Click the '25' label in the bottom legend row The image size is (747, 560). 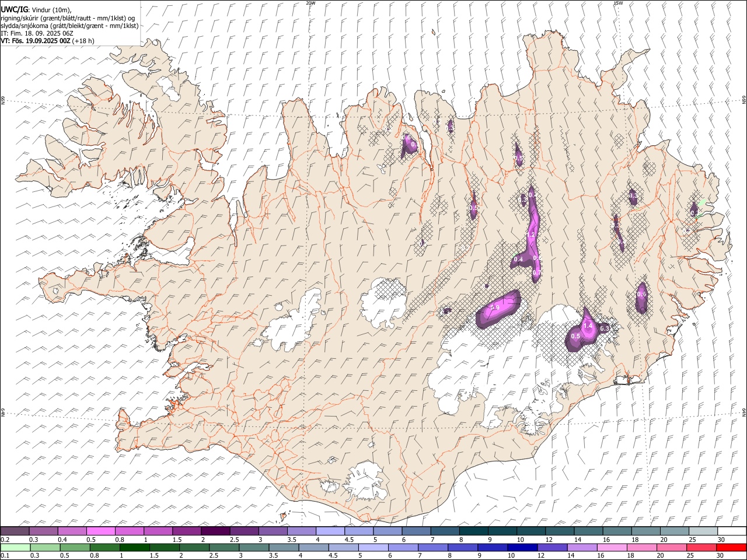coord(691,556)
